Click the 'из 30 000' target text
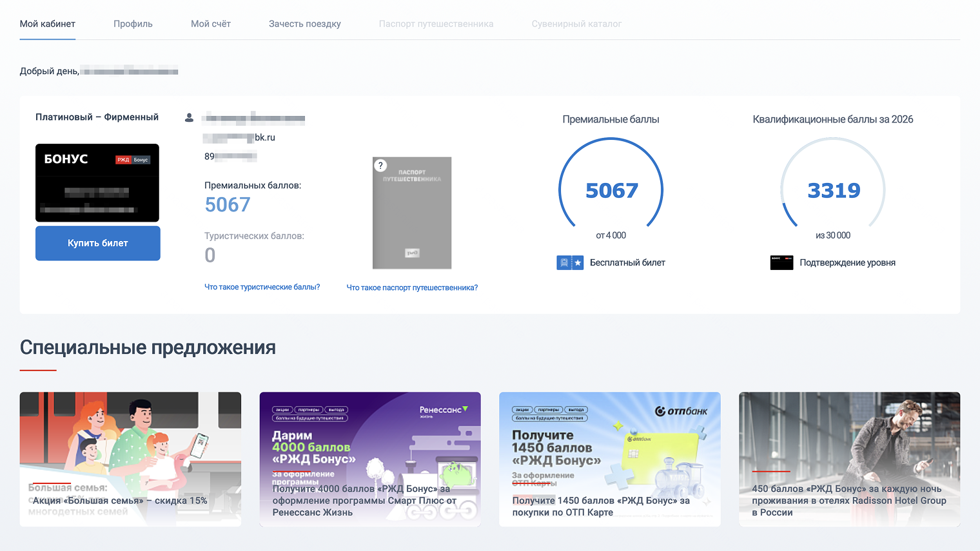980x551 pixels. [833, 235]
